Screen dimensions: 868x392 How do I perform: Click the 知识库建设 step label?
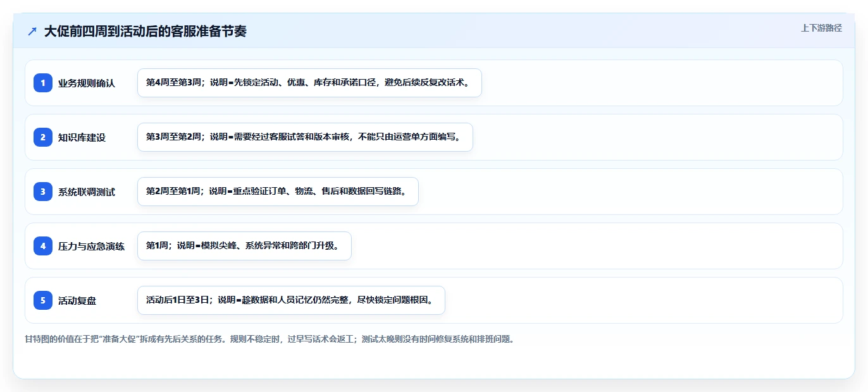point(82,138)
